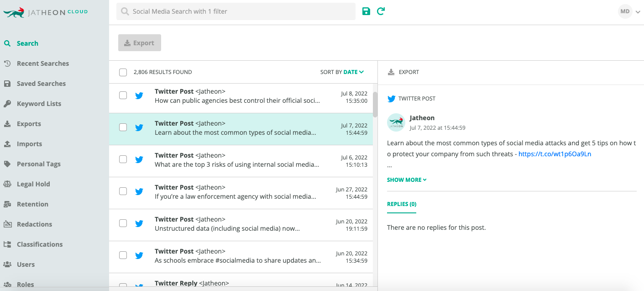This screenshot has height=291, width=644.
Task: Open the Sort By Date dropdown
Action: 342,72
